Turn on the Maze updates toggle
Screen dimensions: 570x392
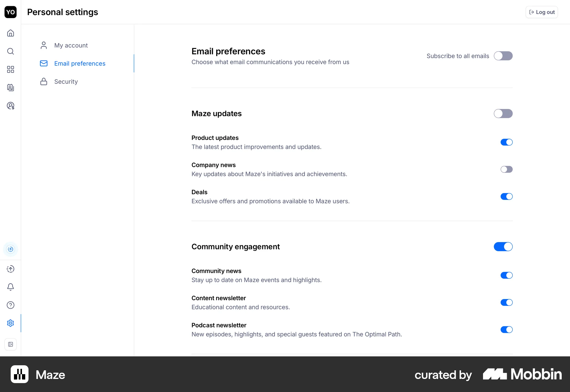[x=503, y=113]
